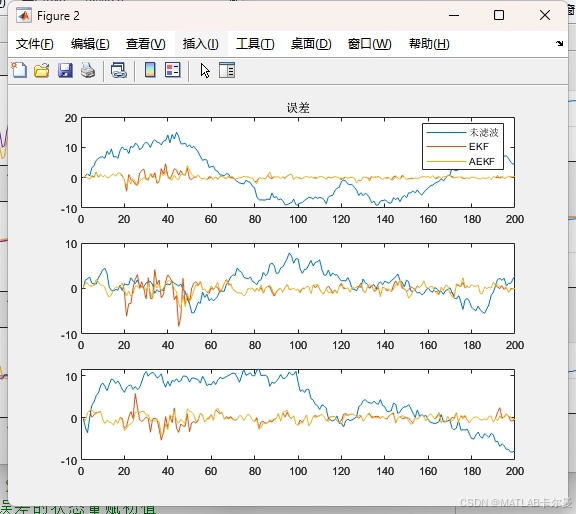Open the 编辑(E) menu

90,44
